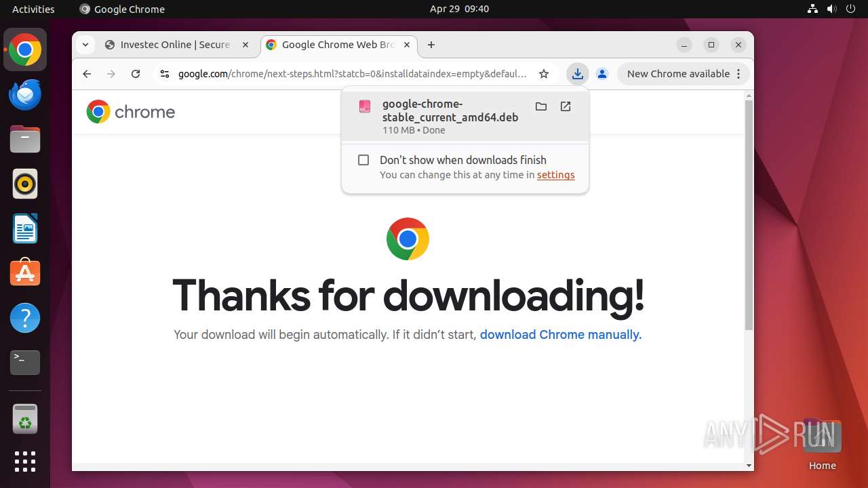Open the network status indicator

click(x=812, y=9)
